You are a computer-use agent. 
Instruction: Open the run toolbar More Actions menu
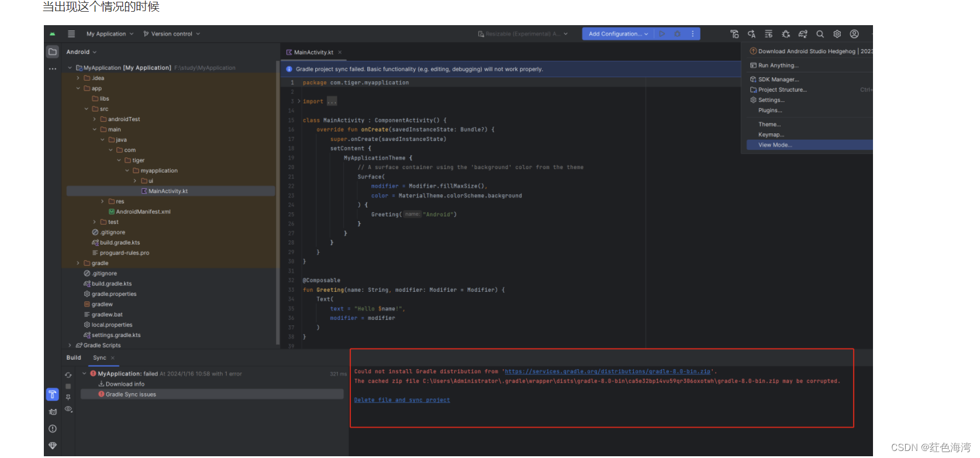693,34
